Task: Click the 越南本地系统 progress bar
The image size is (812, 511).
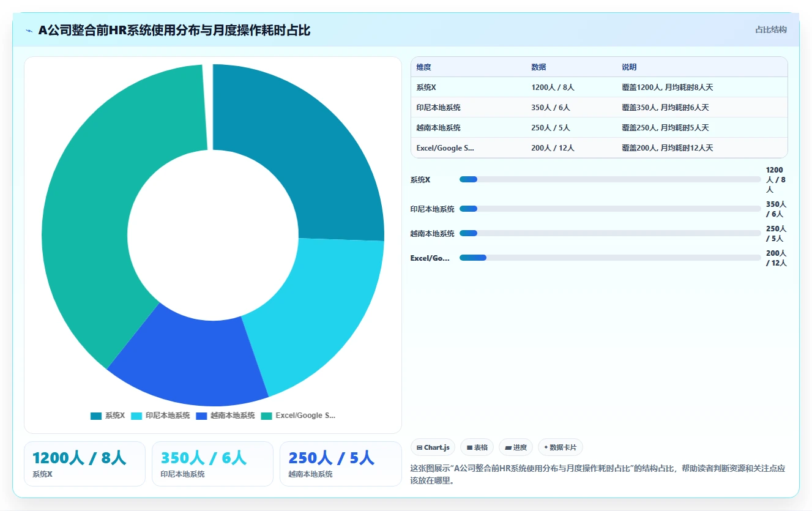Action: pyautogui.click(x=610, y=233)
